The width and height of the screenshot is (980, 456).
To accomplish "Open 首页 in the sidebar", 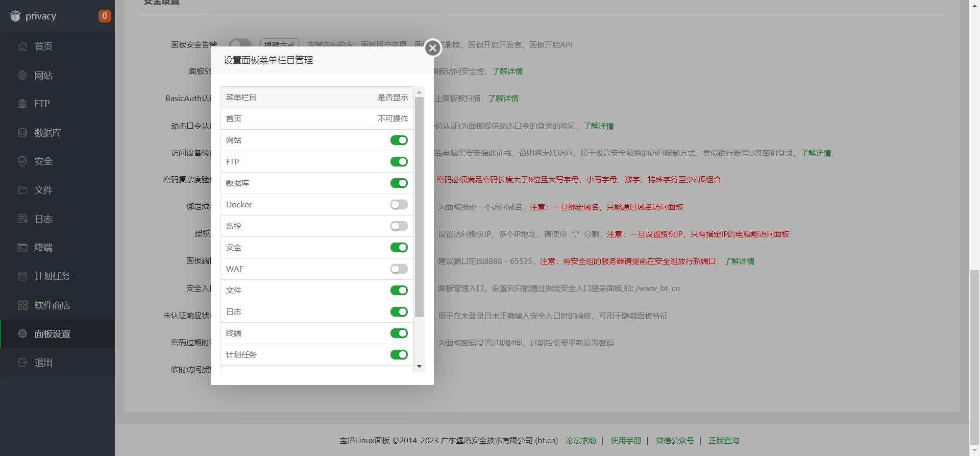I will point(58,46).
